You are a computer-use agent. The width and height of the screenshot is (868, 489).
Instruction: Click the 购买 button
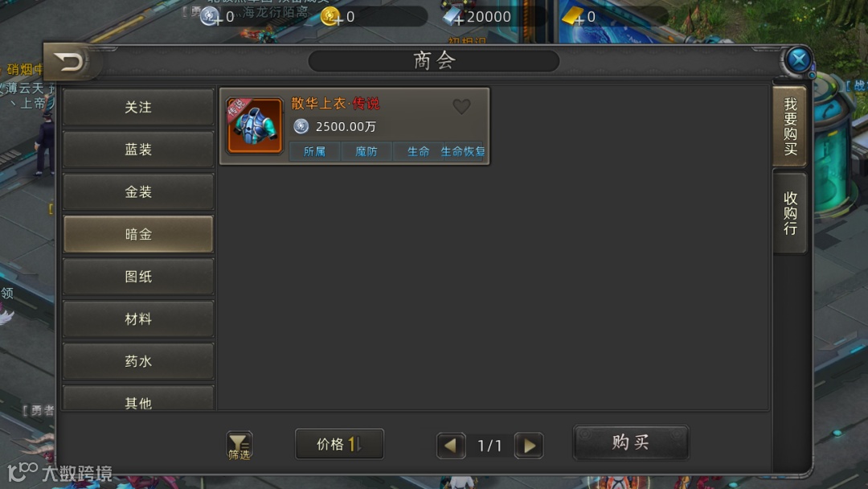pyautogui.click(x=631, y=442)
